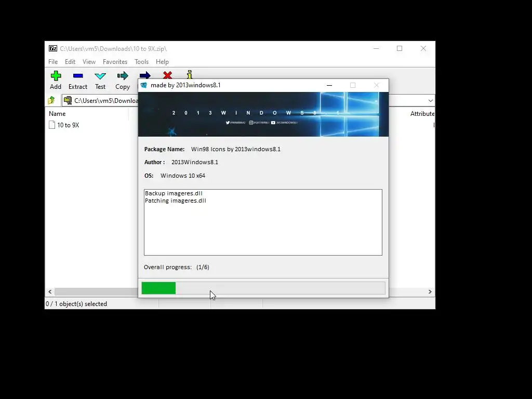
Task: Click 'Patching imageres.dll' log line
Action: [176, 201]
